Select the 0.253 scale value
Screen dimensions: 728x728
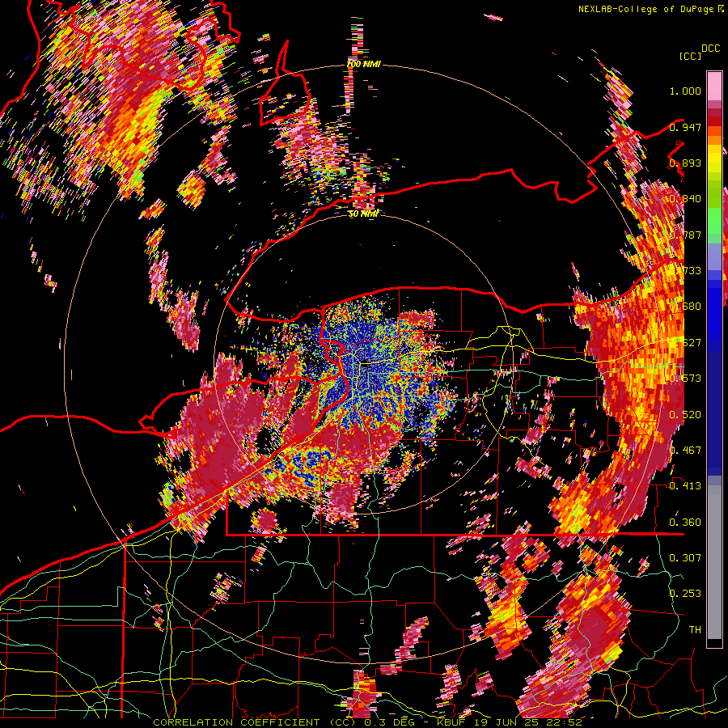685,594
